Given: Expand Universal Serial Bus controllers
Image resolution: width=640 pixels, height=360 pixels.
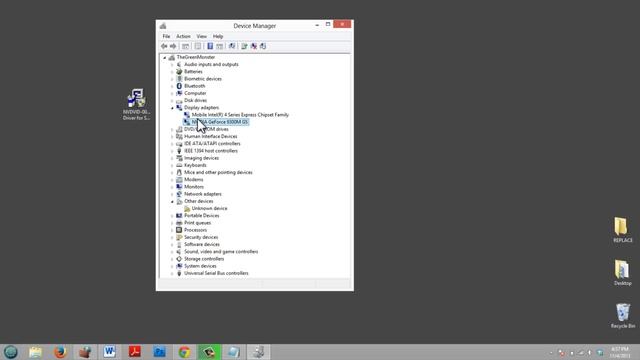Looking at the screenshot, I should (x=172, y=273).
